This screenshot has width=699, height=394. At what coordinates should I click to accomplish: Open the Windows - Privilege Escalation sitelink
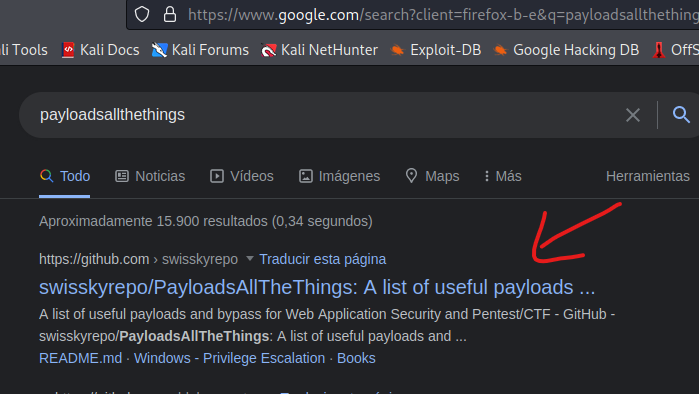[x=230, y=358]
